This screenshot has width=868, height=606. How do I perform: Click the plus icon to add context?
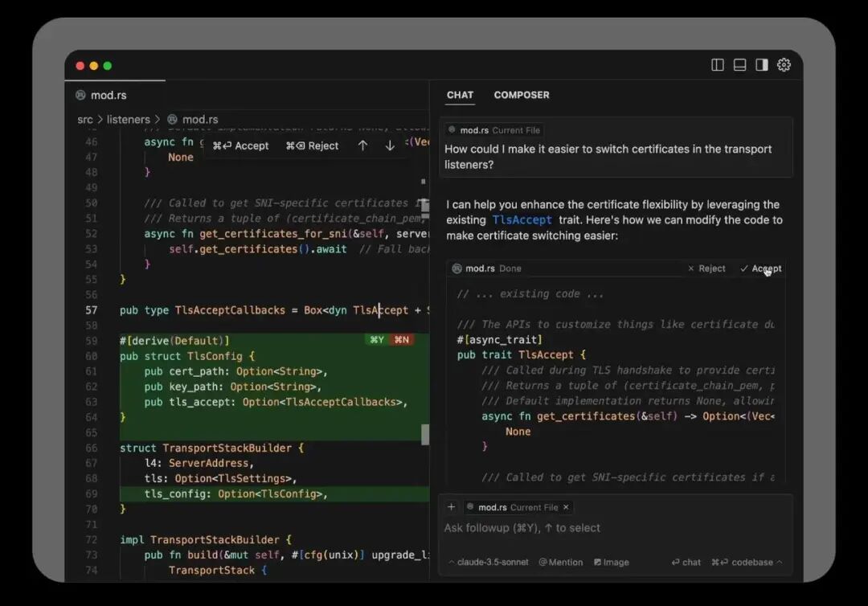452,507
